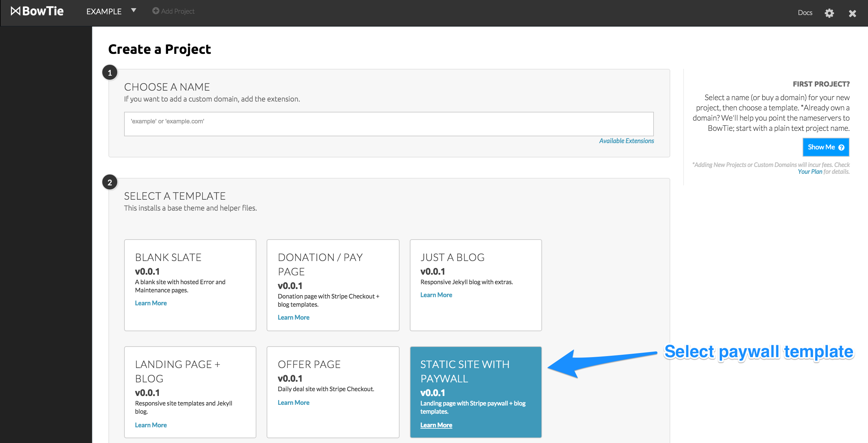This screenshot has height=443, width=868.
Task: Expand the EXAMPLE workspace dropdown
Action: (x=133, y=10)
